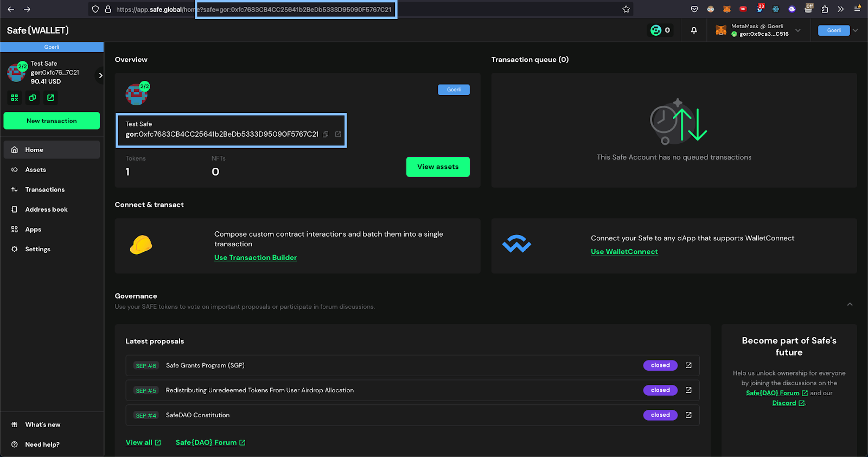Open the Use WalletConnect link
The width and height of the screenshot is (868, 457).
pos(624,252)
